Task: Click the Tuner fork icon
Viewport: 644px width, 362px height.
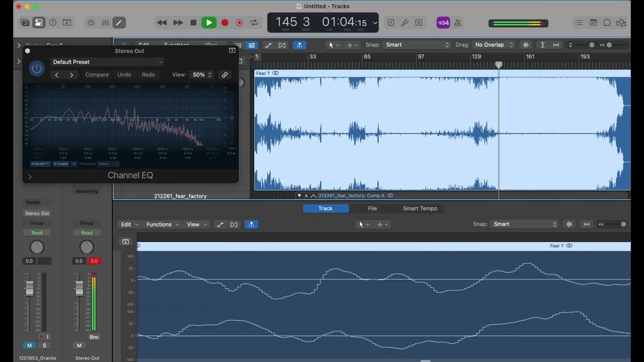Action: click(x=405, y=23)
